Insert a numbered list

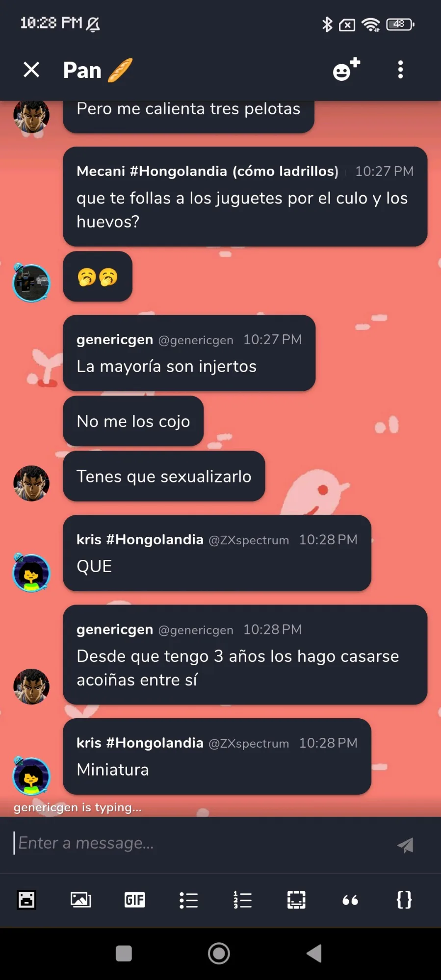242,900
